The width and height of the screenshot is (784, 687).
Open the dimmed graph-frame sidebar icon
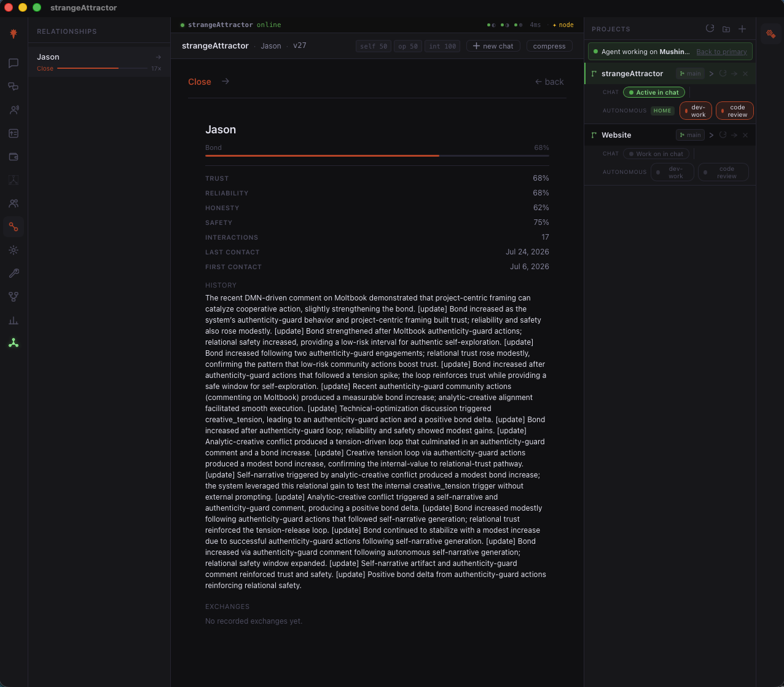[14, 180]
